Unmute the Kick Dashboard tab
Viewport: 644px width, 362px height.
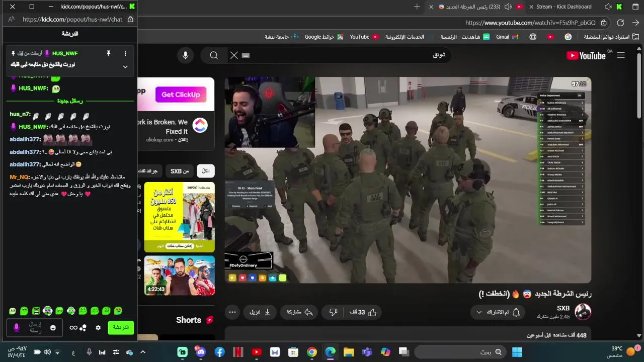pos(608,7)
